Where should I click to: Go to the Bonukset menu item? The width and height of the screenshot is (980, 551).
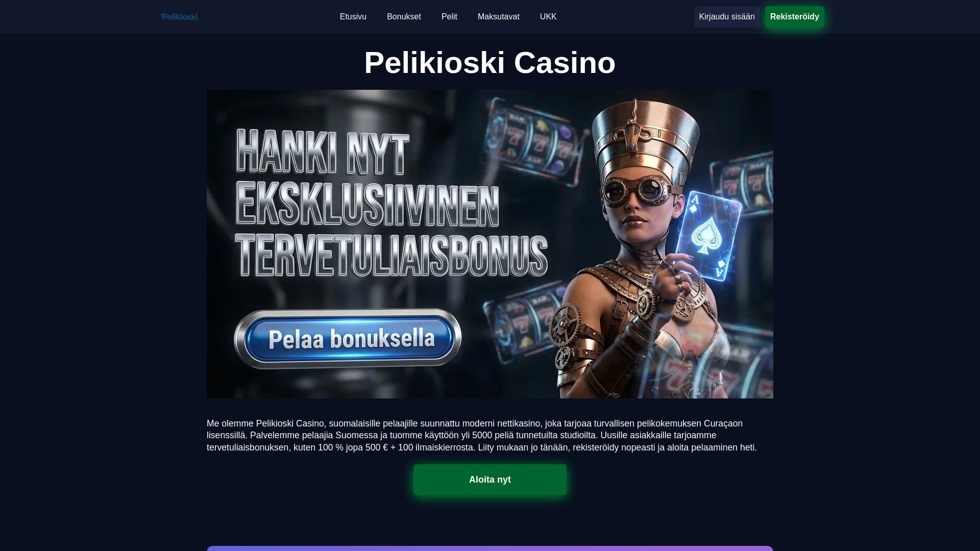click(404, 17)
